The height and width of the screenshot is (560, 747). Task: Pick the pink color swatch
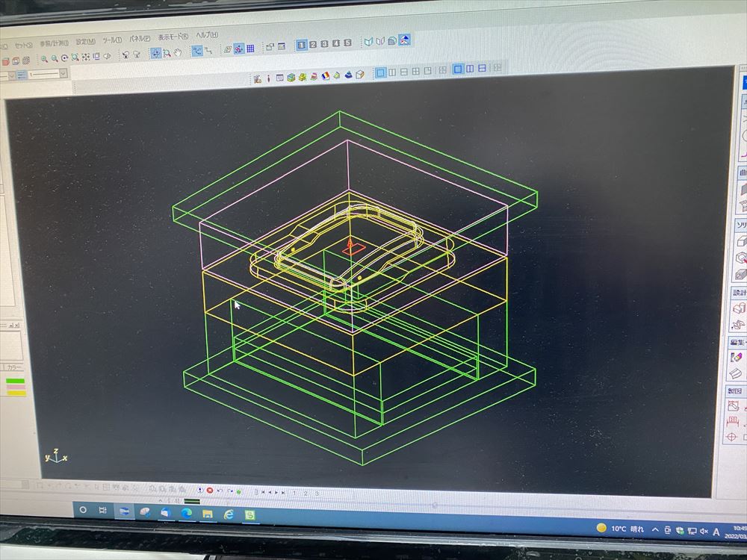(x=16, y=387)
